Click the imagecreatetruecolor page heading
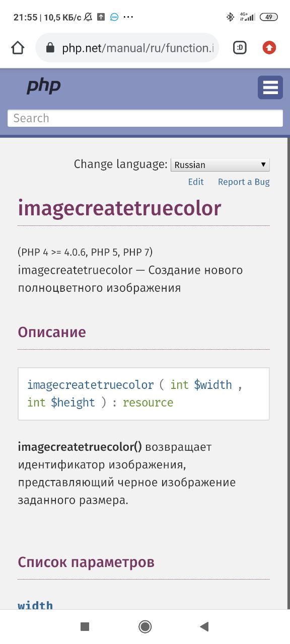290x644 pixels. [x=119, y=208]
